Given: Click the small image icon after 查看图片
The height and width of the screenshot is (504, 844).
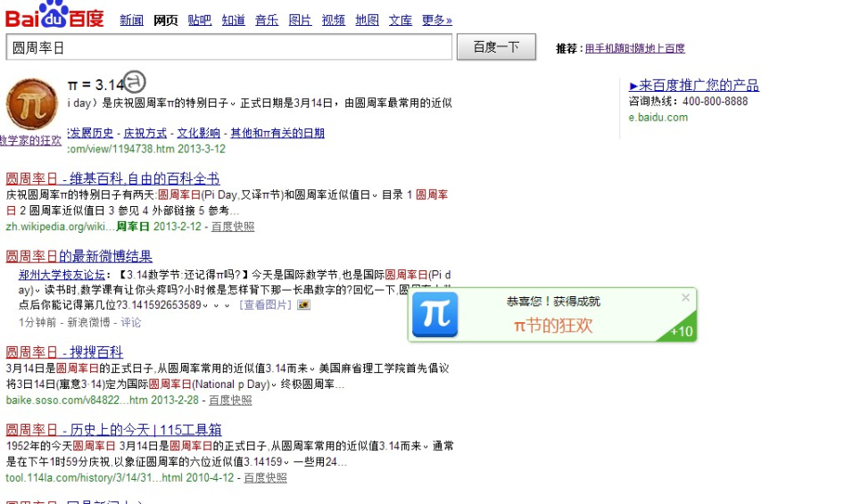Looking at the screenshot, I should click(304, 305).
